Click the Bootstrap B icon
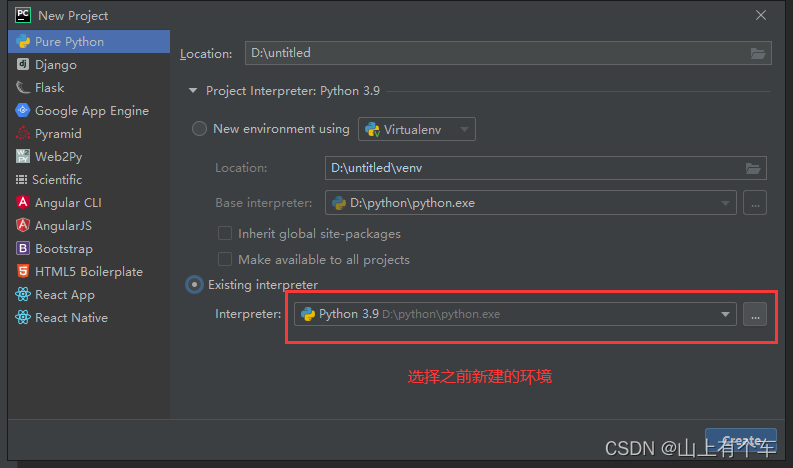The width and height of the screenshot is (793, 468). pos(23,248)
